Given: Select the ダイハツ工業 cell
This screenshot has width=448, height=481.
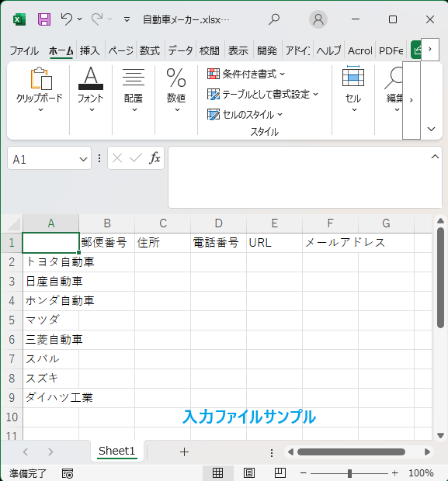Looking at the screenshot, I should pos(50,398).
